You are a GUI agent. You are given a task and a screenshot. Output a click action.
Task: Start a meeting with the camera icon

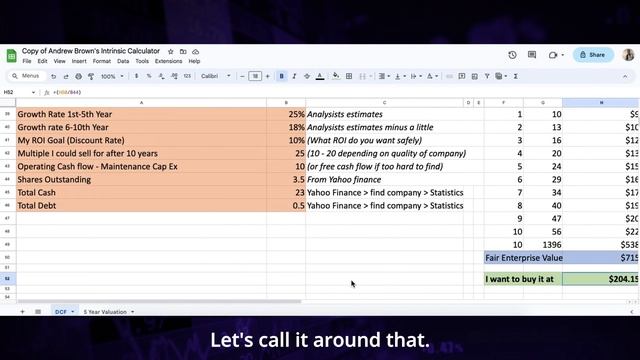pyautogui.click(x=553, y=55)
